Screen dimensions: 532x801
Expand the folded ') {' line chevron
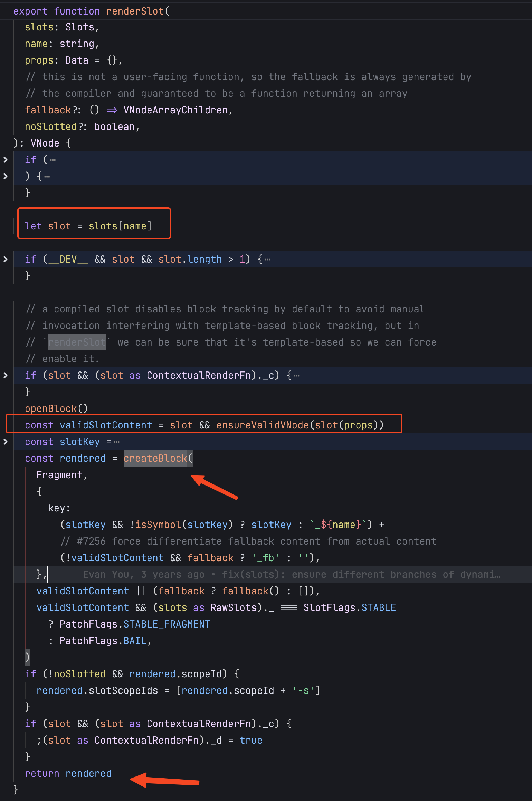point(5,176)
